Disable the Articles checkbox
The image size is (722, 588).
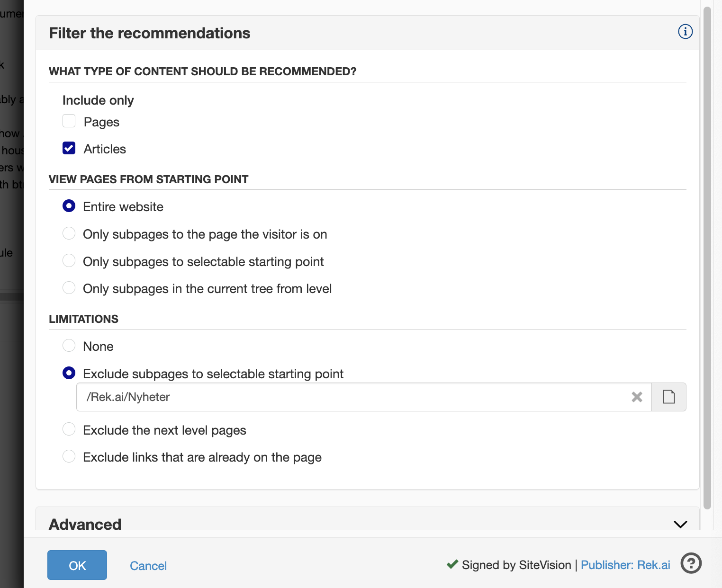[x=69, y=148]
